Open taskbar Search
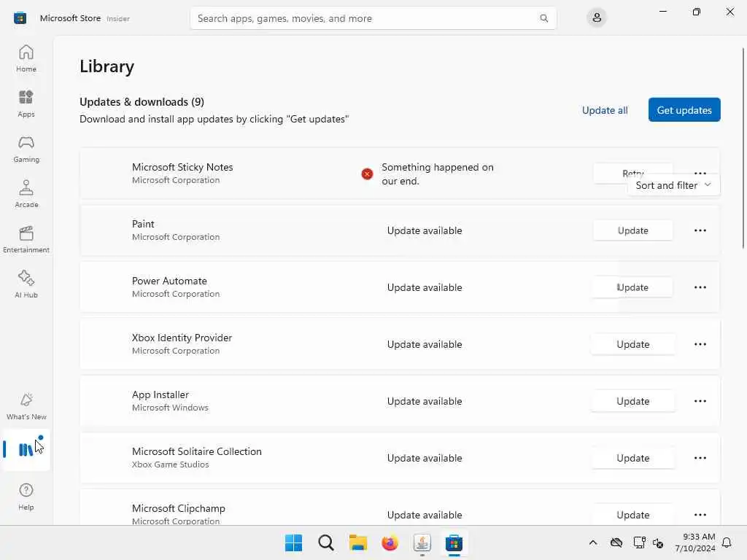747x560 pixels. (x=326, y=542)
